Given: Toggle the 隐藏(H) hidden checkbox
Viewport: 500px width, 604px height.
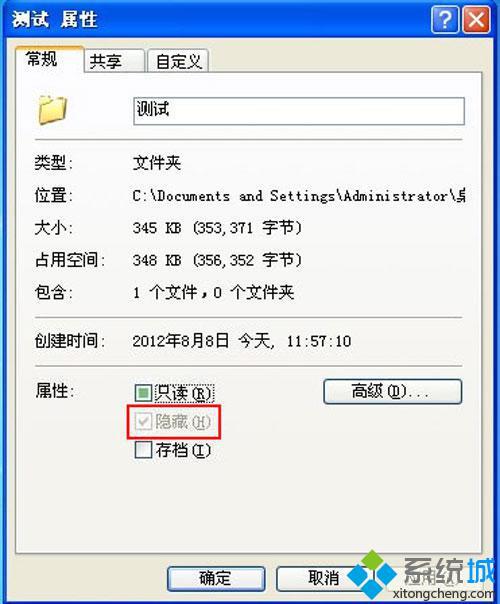Looking at the screenshot, I should point(143,421).
